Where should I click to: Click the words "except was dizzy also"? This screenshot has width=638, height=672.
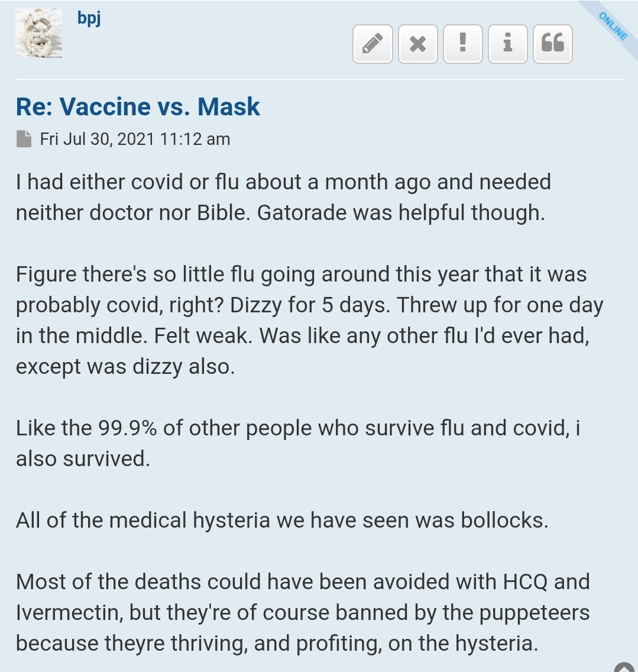[125, 367]
